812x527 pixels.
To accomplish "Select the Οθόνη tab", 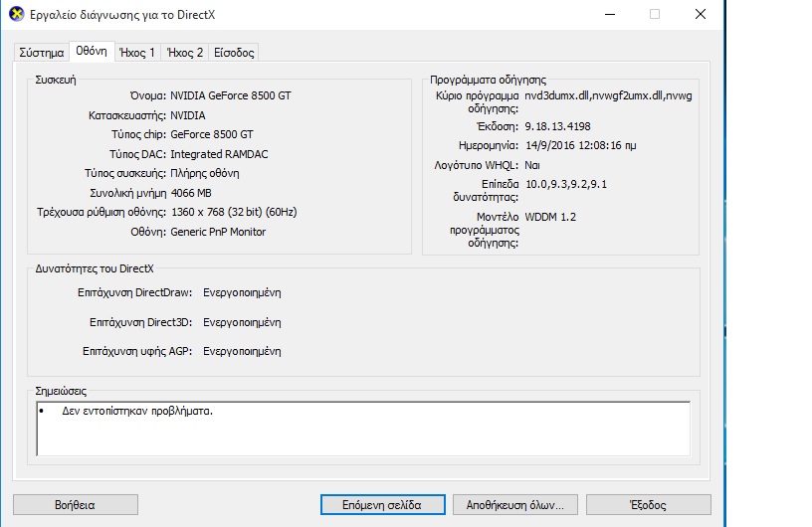I will [x=91, y=52].
